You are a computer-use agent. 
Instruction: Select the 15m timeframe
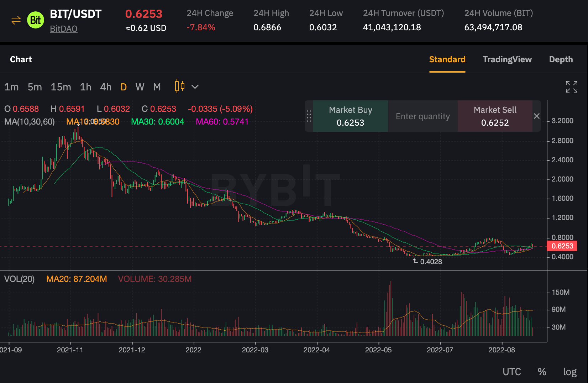61,87
